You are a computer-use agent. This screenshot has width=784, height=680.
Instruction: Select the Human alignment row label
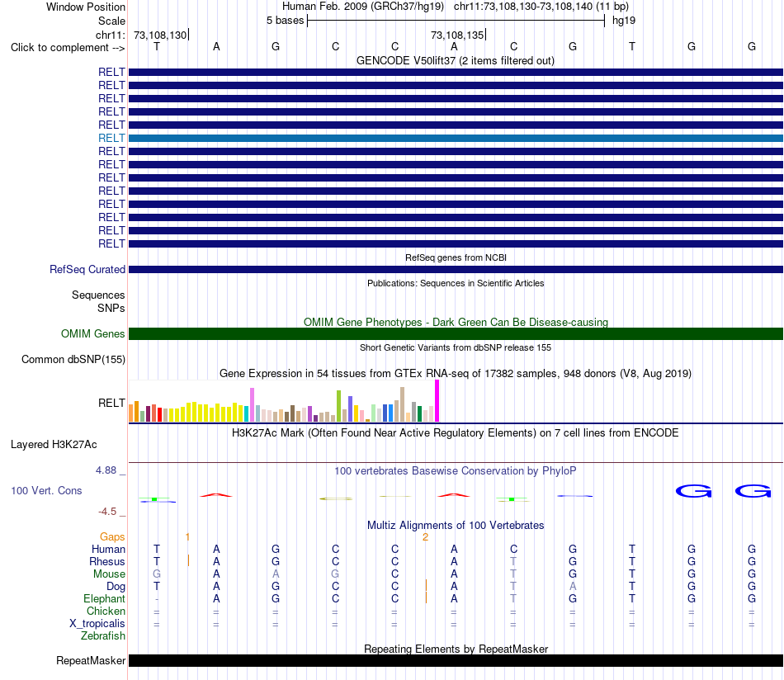point(108,550)
